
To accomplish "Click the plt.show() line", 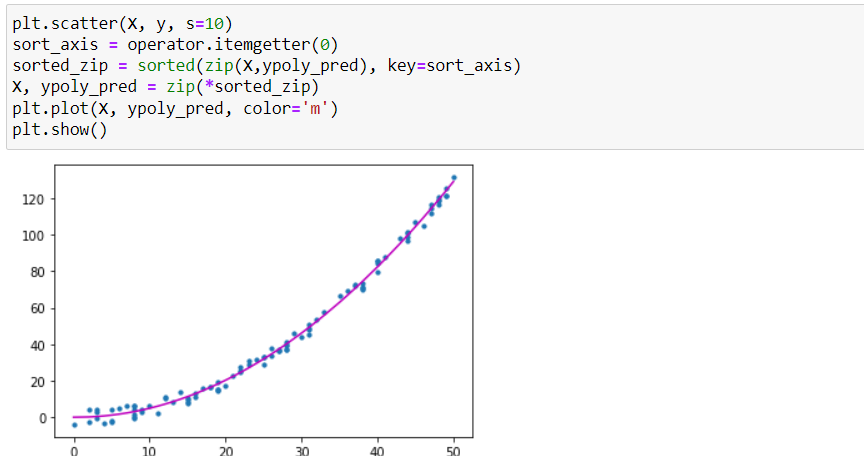I will click(60, 130).
